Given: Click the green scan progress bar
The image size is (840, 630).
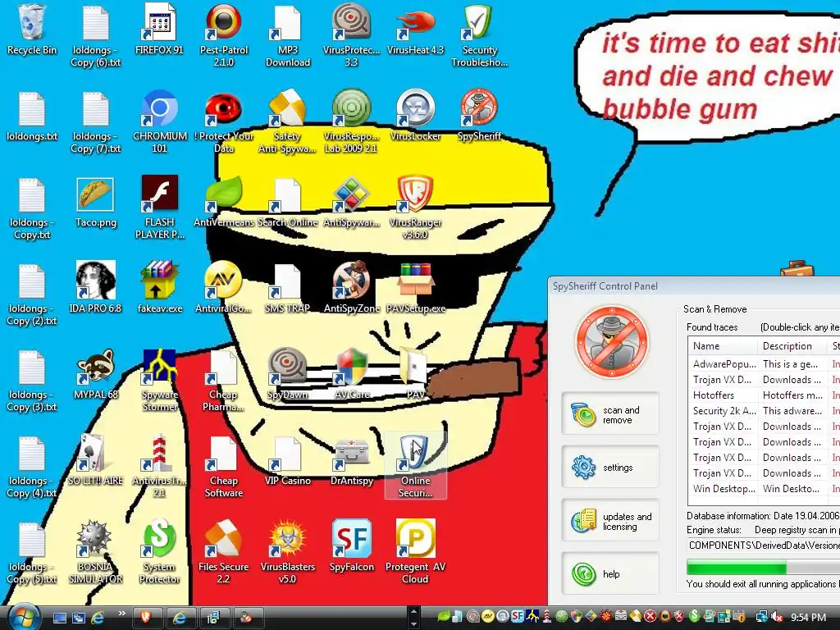Looking at the screenshot, I should coord(737,567).
